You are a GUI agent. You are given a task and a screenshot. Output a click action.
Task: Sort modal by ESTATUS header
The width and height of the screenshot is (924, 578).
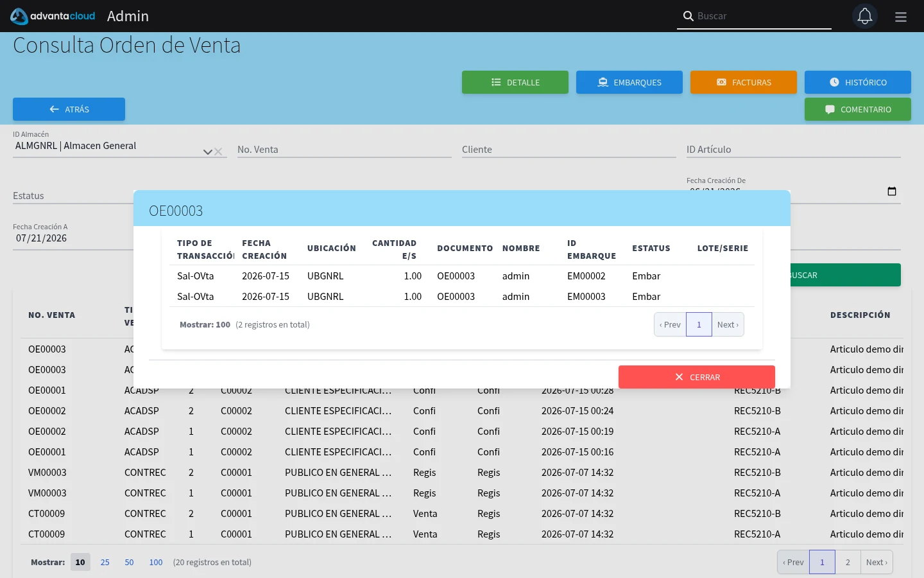pyautogui.click(x=651, y=248)
